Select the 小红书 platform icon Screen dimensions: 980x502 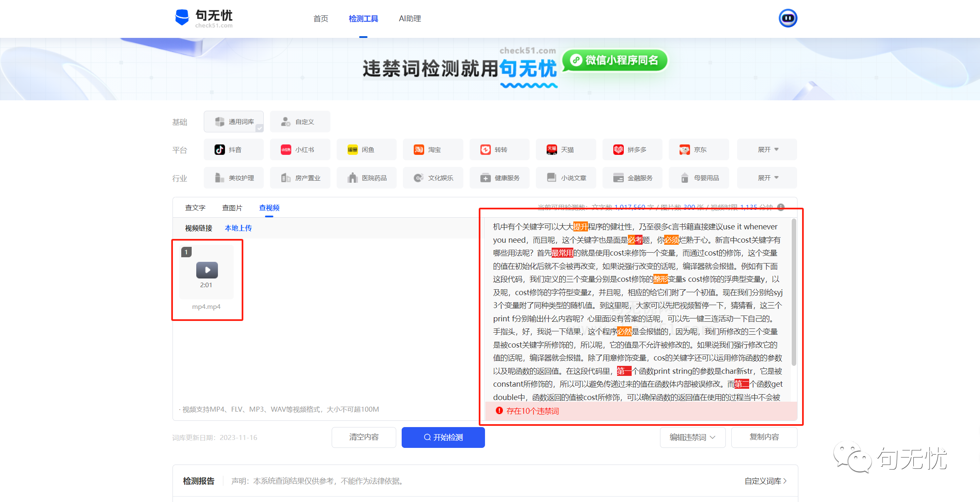[286, 150]
